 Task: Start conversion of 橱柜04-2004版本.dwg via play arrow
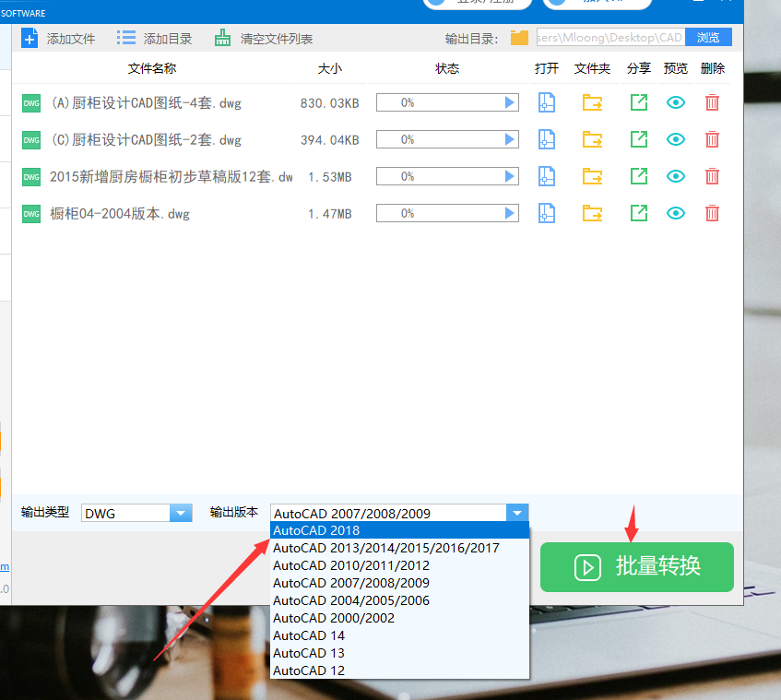tap(509, 213)
